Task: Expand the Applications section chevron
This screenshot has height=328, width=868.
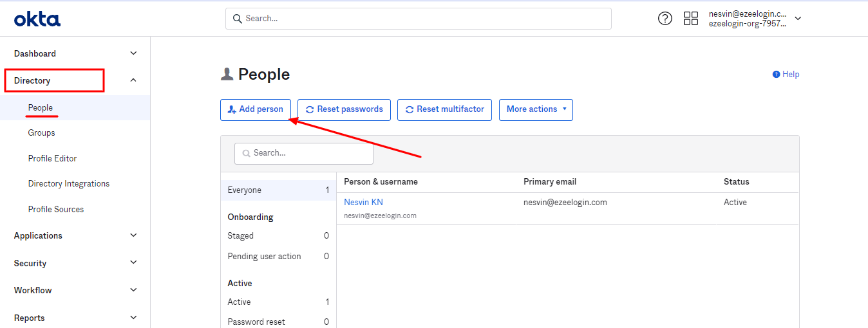Action: (x=133, y=235)
